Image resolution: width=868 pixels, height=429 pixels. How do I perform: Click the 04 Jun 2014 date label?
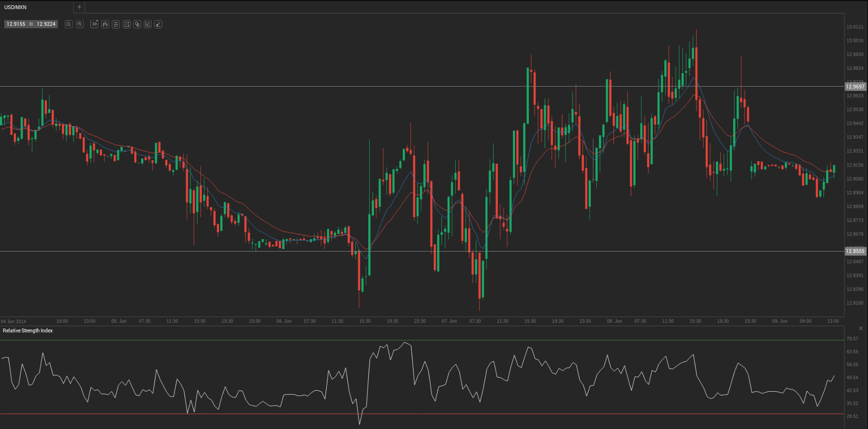(x=14, y=321)
